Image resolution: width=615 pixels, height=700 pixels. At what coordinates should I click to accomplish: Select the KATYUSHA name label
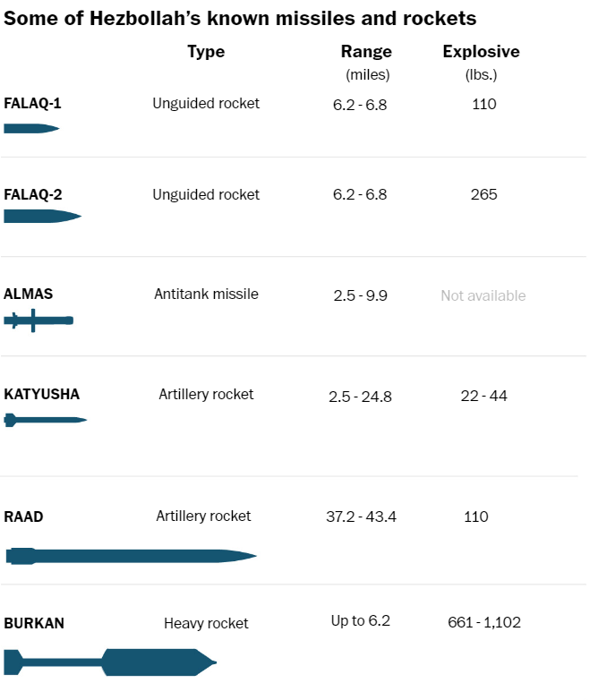click(x=41, y=394)
